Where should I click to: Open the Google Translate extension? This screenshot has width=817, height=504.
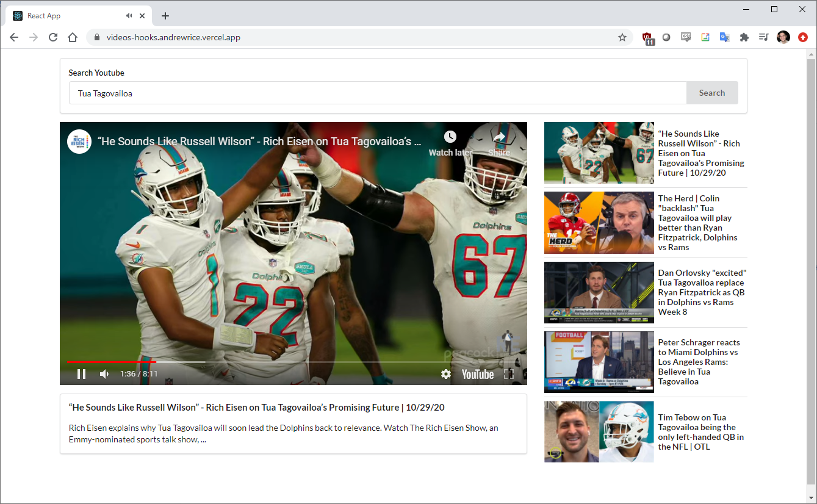pyautogui.click(x=724, y=37)
